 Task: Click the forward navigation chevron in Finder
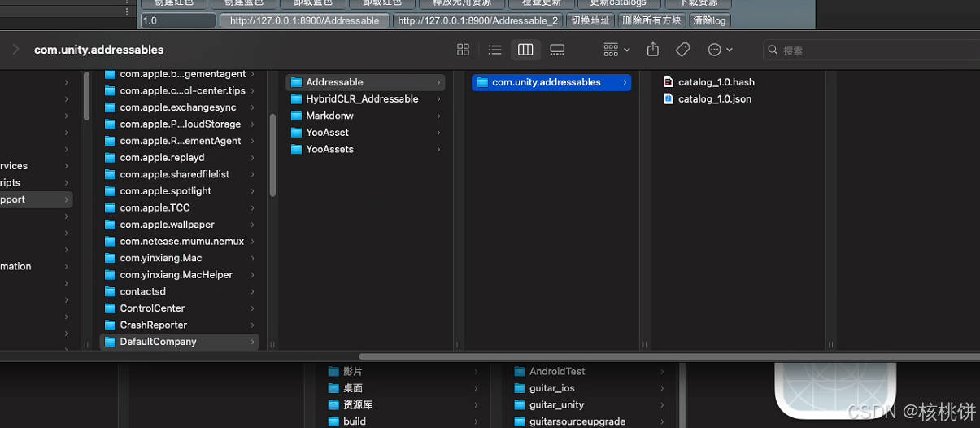[15, 50]
